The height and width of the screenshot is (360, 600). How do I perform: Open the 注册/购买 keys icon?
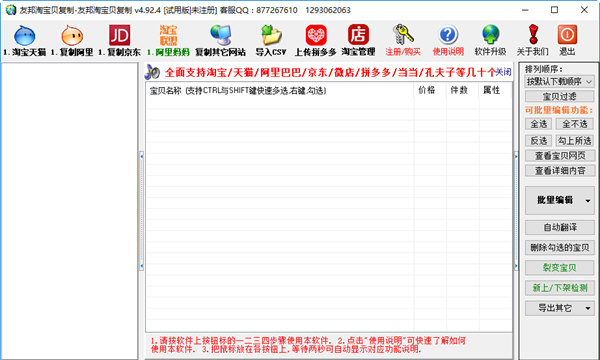403,40
